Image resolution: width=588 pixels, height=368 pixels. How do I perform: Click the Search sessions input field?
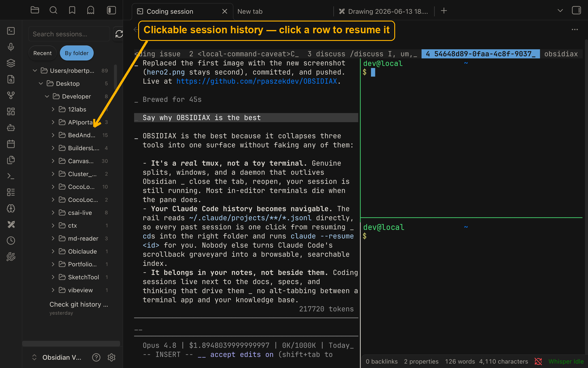[x=69, y=34]
